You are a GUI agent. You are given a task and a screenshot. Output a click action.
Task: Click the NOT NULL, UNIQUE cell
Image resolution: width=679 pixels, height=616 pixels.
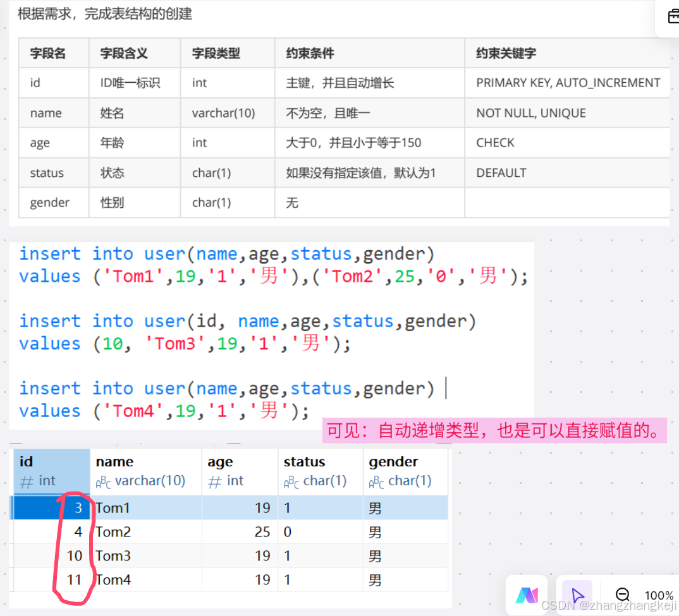click(x=567, y=113)
